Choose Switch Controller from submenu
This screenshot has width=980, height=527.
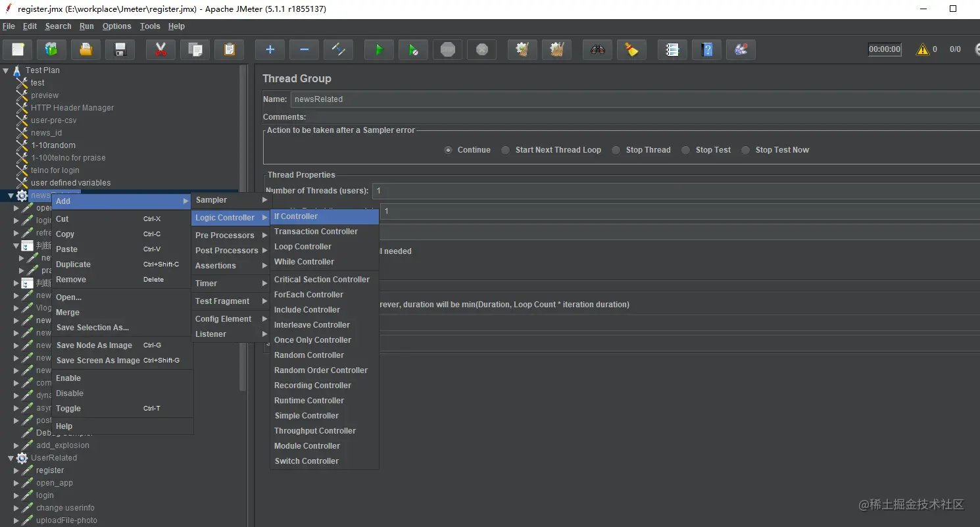pyautogui.click(x=324, y=461)
